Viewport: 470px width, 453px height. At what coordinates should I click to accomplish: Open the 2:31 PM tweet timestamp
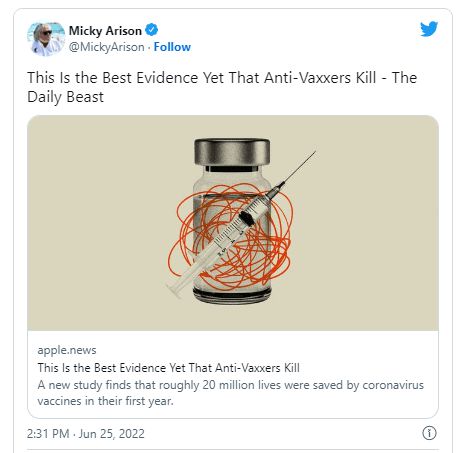(x=48, y=434)
